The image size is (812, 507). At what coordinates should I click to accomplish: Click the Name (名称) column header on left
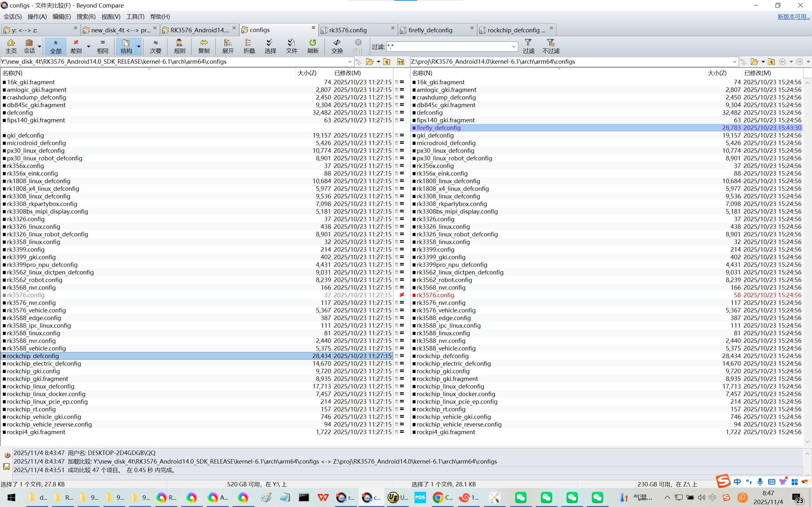[x=13, y=73]
